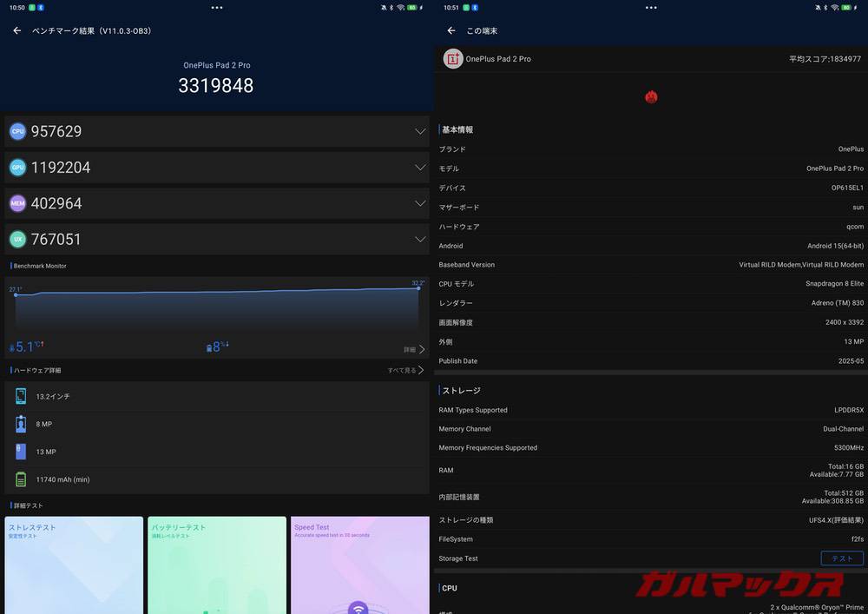Click the 13 MP rear camera icon
Viewport: 868px width, 614px height.
pos(21,452)
